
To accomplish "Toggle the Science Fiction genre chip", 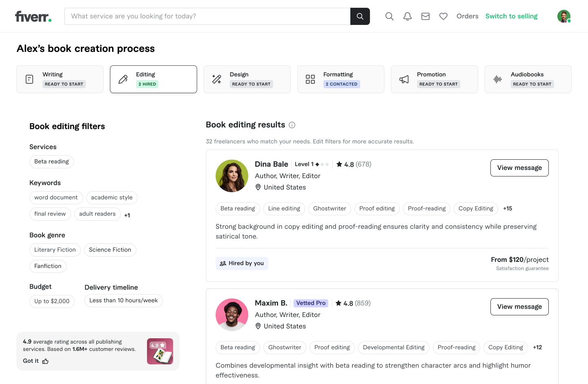I will pyautogui.click(x=110, y=250).
